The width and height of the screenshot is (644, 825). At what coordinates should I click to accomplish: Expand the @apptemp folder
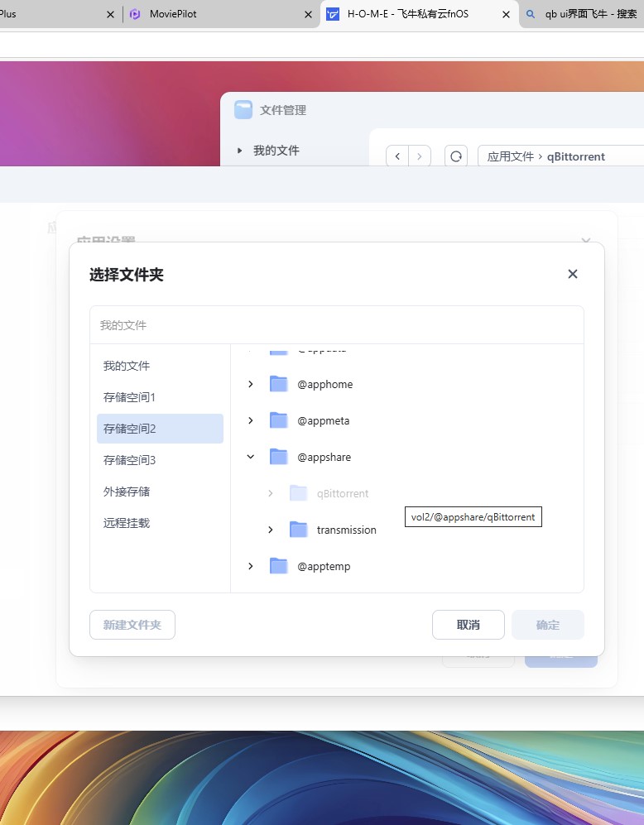pyautogui.click(x=251, y=566)
